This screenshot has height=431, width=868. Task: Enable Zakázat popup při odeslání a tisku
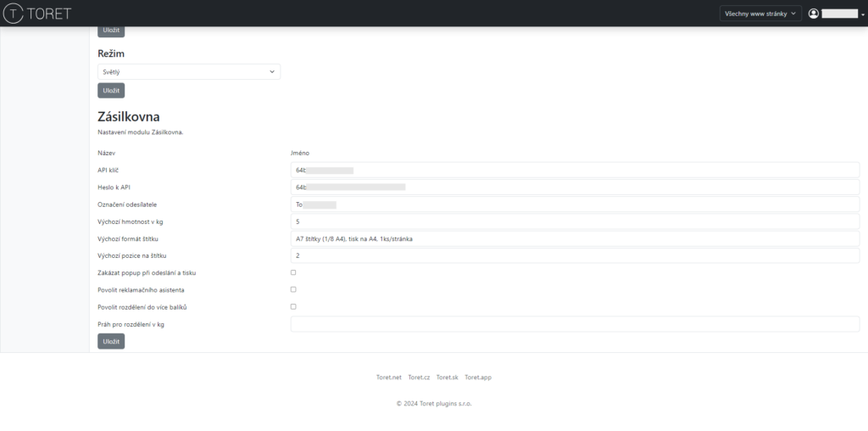pyautogui.click(x=293, y=272)
